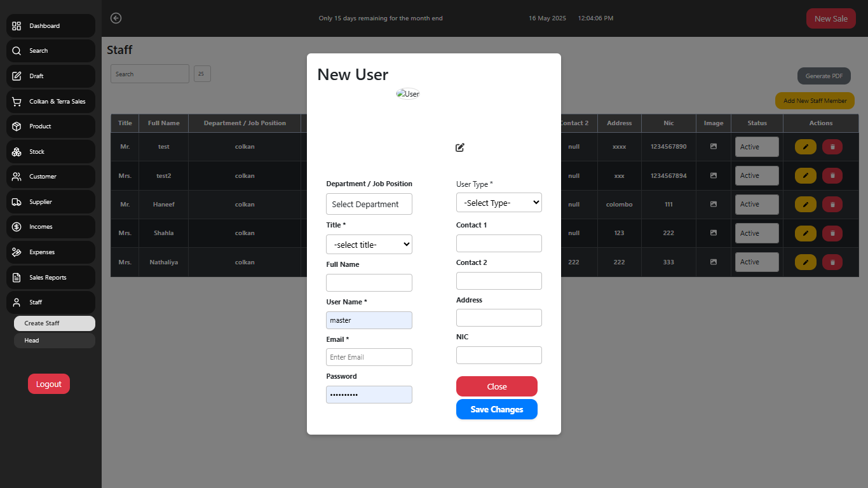
Task: Open the Active status dropdown for Haneef
Action: click(757, 204)
